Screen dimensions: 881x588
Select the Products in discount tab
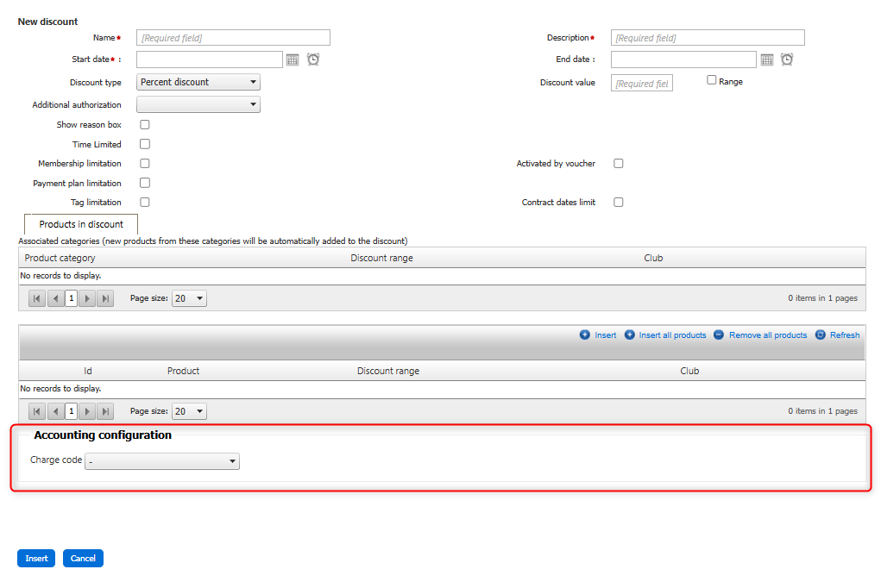(81, 224)
